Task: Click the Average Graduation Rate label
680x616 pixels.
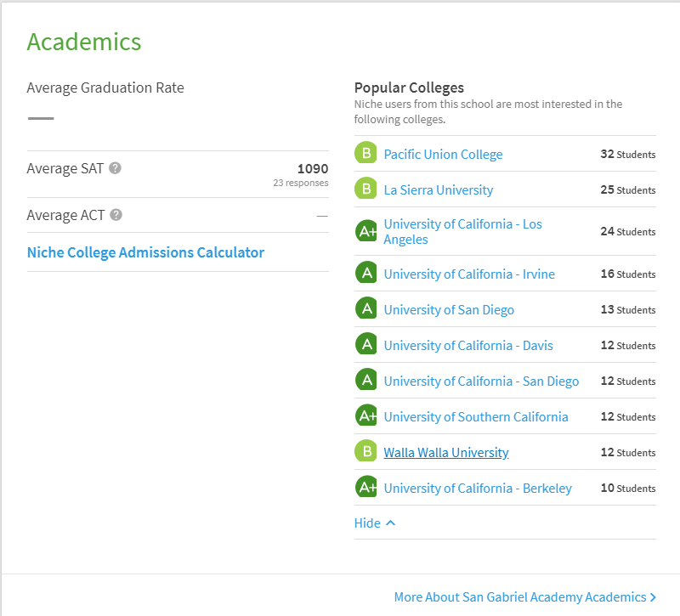Action: pos(105,88)
